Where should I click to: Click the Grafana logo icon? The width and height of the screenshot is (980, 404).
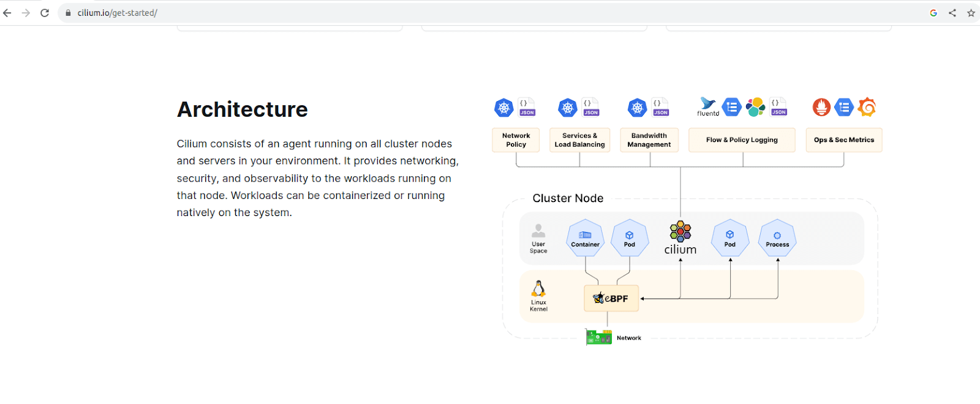(867, 107)
